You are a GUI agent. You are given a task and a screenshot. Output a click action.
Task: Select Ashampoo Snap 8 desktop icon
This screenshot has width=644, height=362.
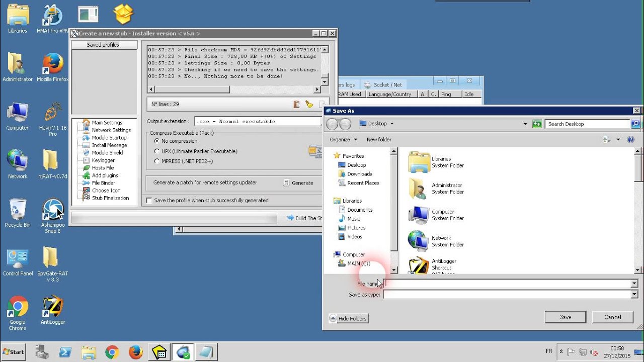[x=52, y=216]
